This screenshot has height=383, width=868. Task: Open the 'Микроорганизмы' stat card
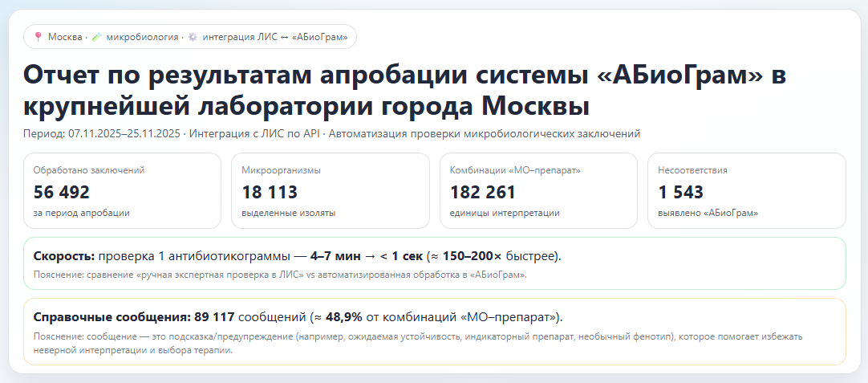331,190
